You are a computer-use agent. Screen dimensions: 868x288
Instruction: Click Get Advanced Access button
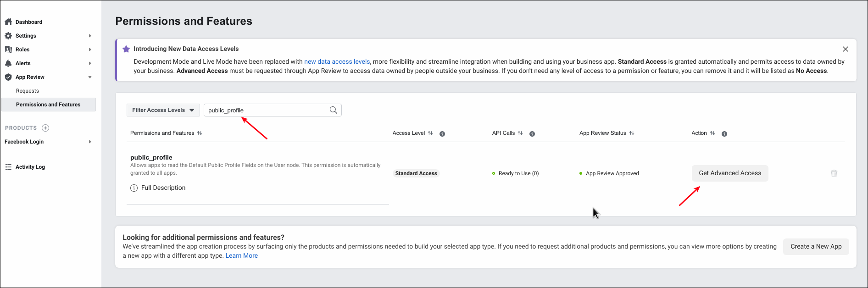pyautogui.click(x=729, y=173)
